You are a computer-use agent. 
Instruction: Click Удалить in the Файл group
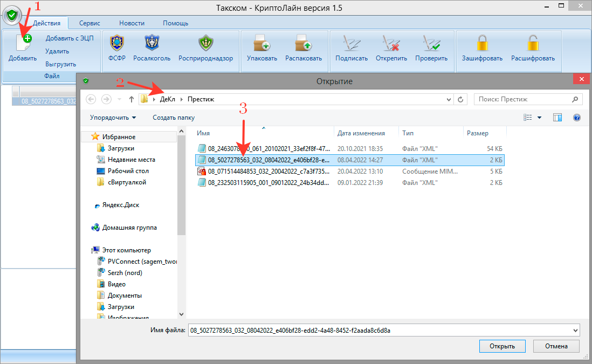57,51
